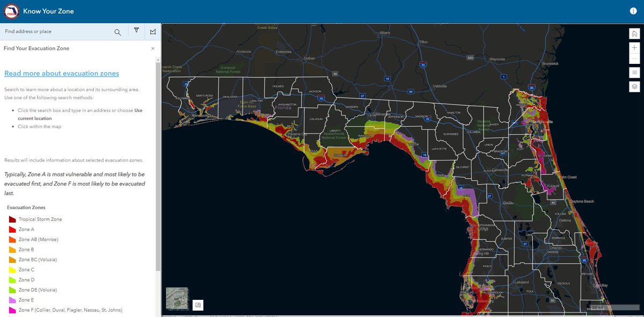Click the zoom in control on the map
This screenshot has height=317, width=644.
(x=634, y=47)
